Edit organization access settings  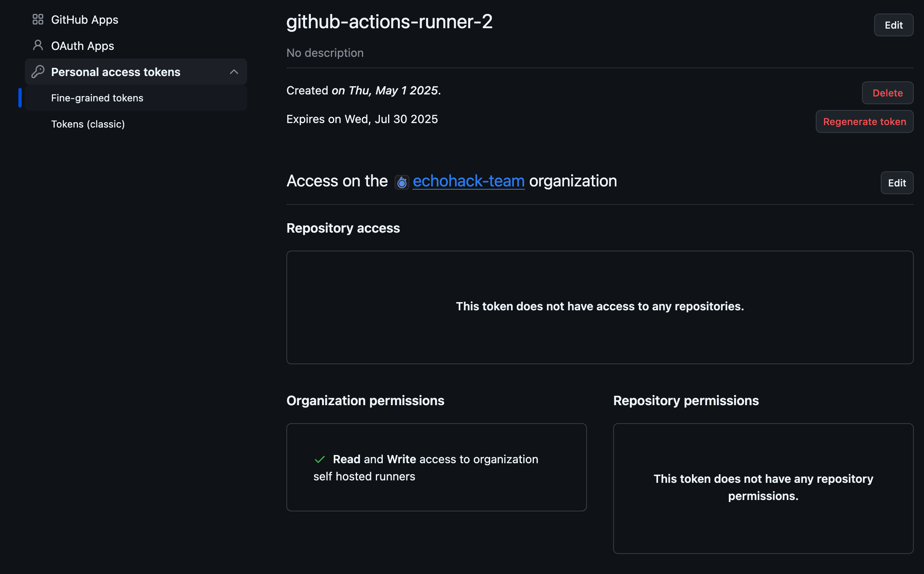click(x=897, y=183)
